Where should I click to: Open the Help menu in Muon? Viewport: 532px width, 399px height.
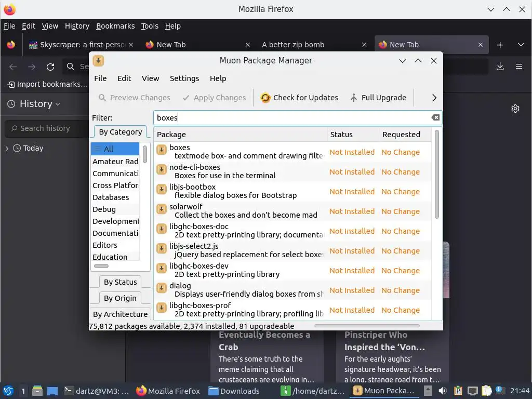[x=218, y=78]
